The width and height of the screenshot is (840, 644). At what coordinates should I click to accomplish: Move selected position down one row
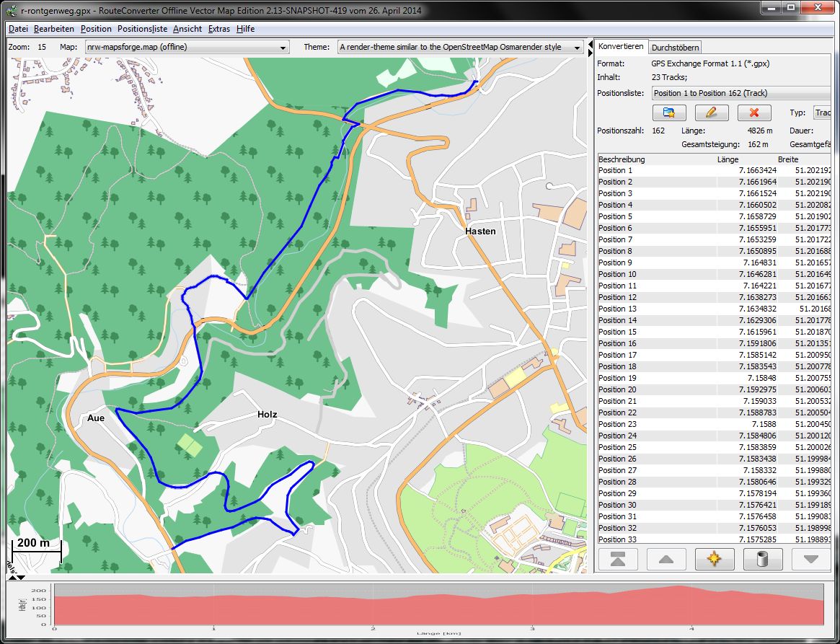tap(810, 559)
